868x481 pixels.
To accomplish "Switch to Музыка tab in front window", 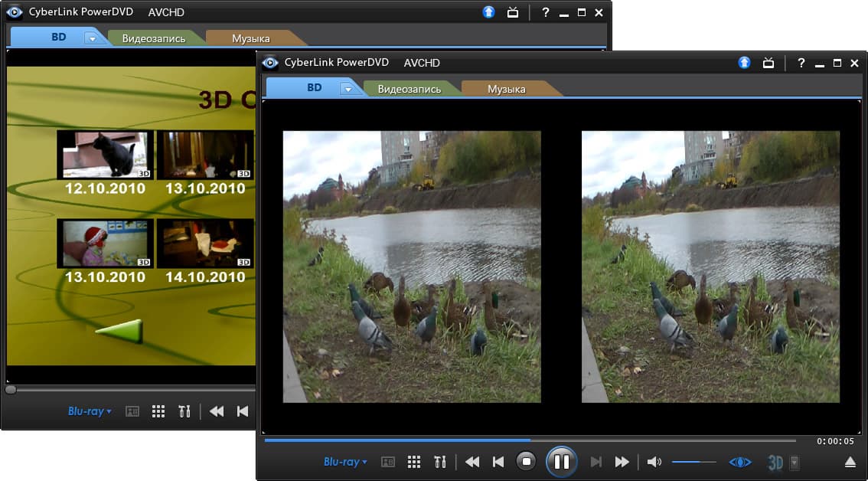I will pyautogui.click(x=507, y=89).
